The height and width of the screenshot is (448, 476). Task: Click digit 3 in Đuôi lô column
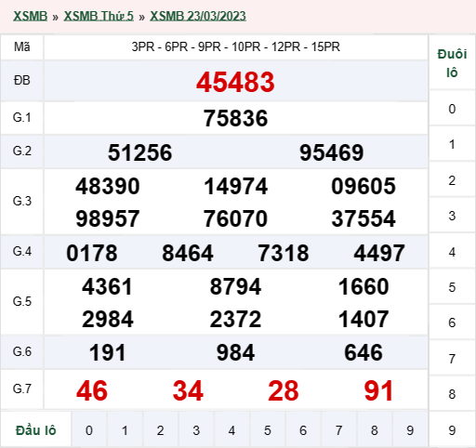coord(452,216)
